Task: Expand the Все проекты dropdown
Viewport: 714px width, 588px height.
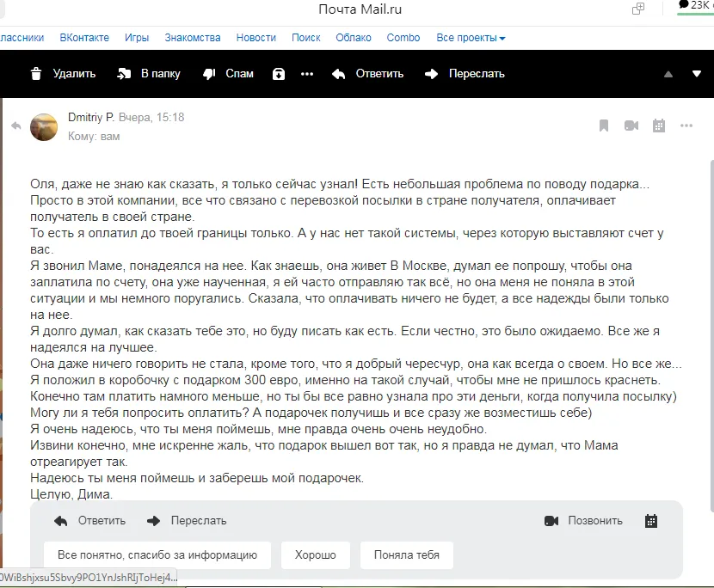Action: point(471,38)
